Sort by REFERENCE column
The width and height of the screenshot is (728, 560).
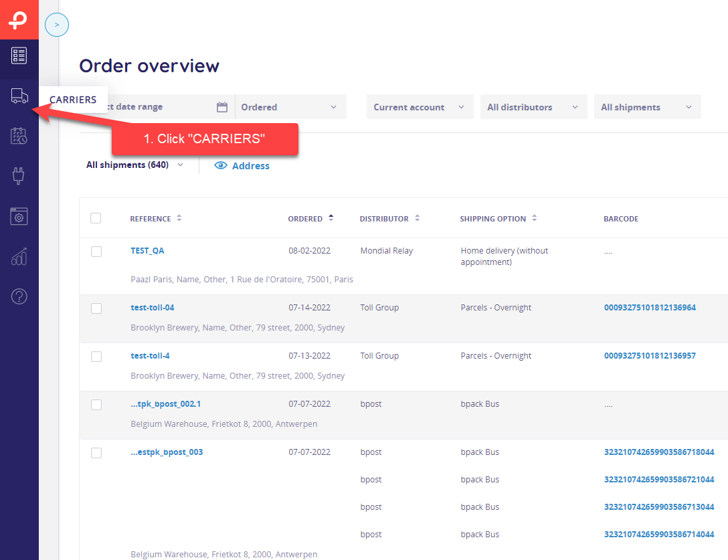(x=155, y=219)
